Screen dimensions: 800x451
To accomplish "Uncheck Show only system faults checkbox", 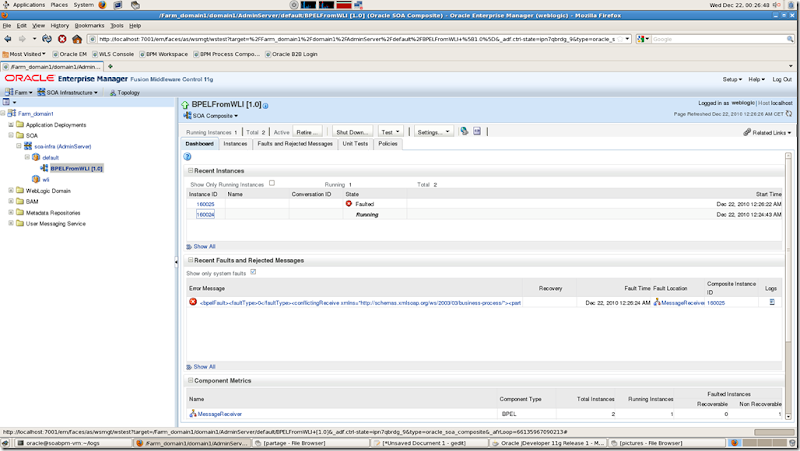I will [x=253, y=272].
